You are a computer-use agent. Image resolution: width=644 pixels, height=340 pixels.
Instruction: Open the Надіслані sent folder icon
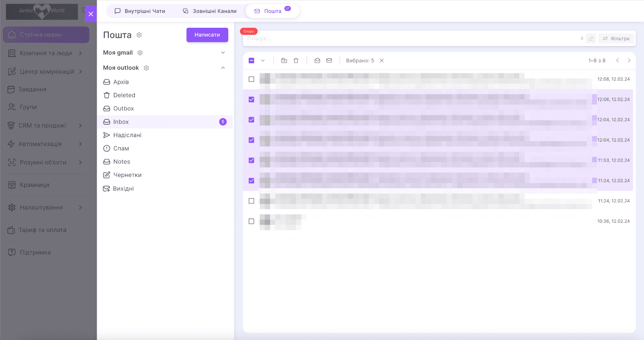pyautogui.click(x=107, y=135)
